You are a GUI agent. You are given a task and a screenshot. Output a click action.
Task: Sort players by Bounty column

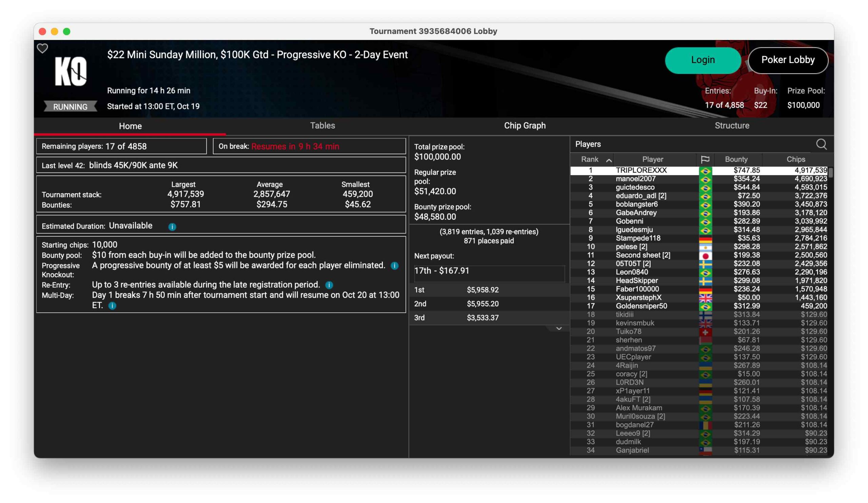click(736, 159)
